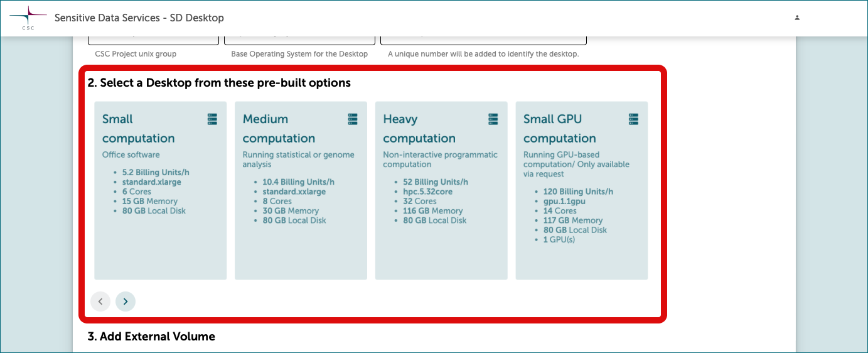This screenshot has height=353, width=868.
Task: Click the Base Operating System field
Action: click(x=300, y=40)
